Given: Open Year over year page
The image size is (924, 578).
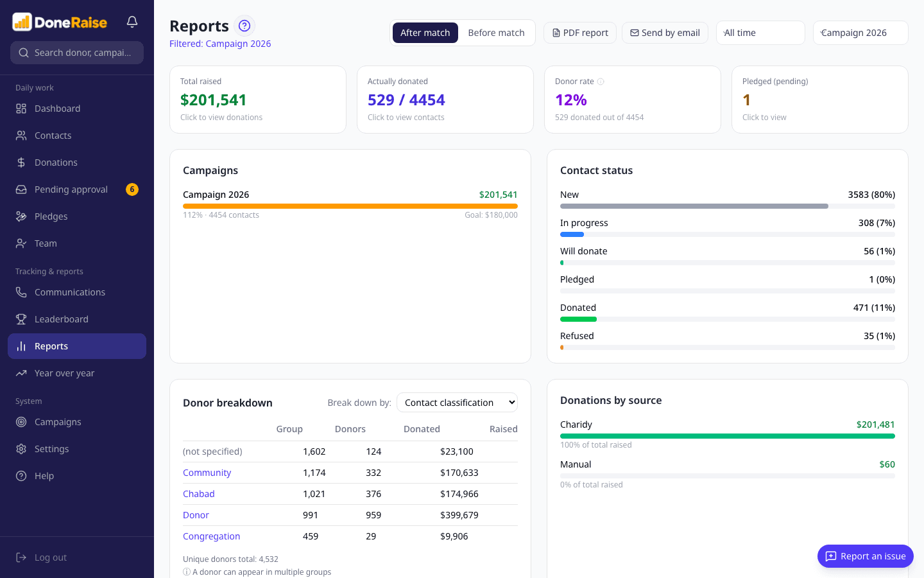Looking at the screenshot, I should click(x=77, y=373).
